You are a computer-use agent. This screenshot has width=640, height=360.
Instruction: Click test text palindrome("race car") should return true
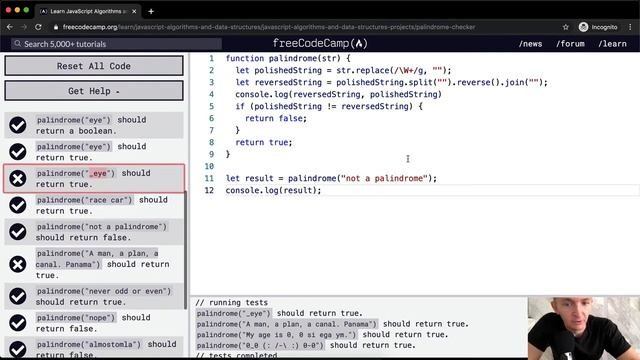(x=102, y=205)
